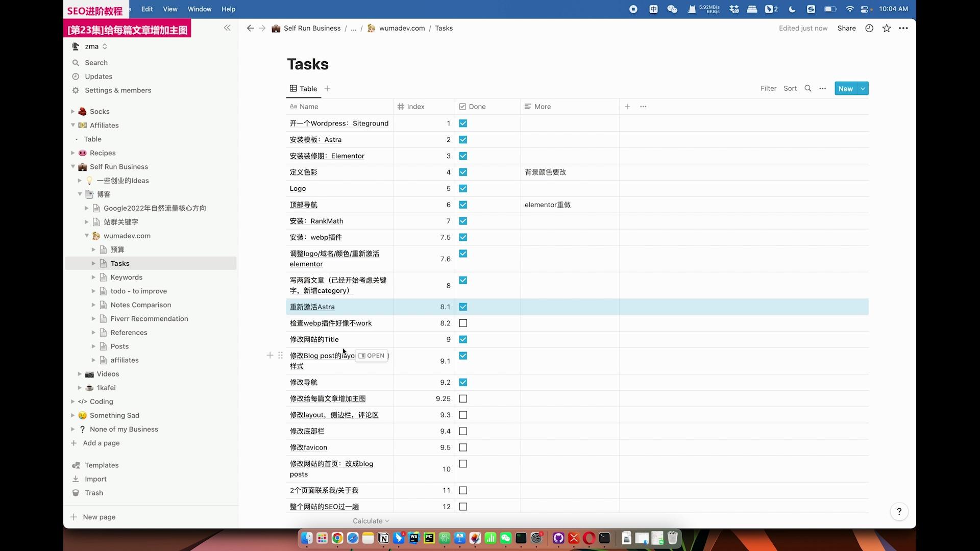Uncheck Done for 开一个Wordpress row
The image size is (980, 551).
coord(463,123)
